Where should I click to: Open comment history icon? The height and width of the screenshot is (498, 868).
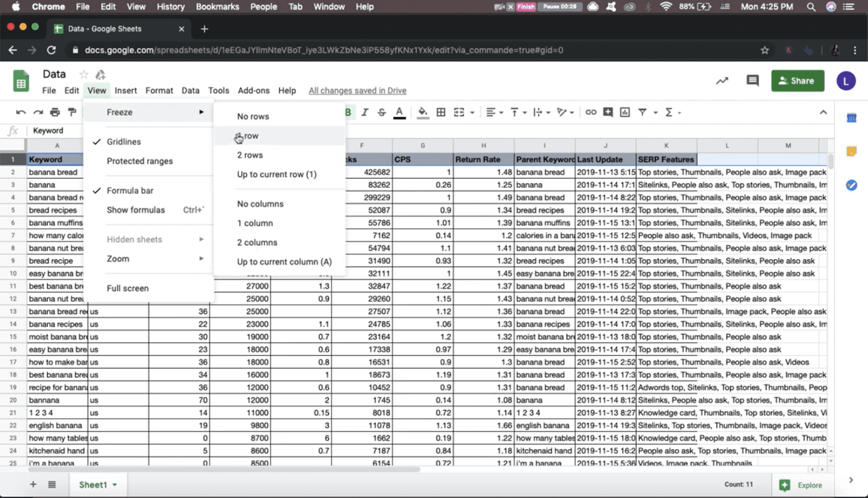coord(752,81)
